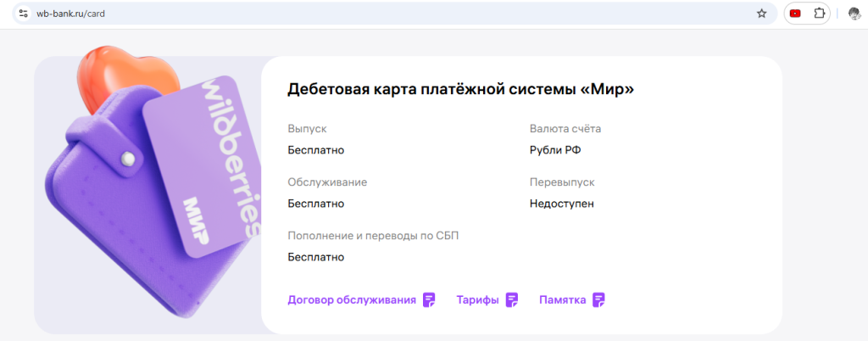868x341 pixels.
Task: Click the Пополнение и переводы по СБП label
Action: 373,235
